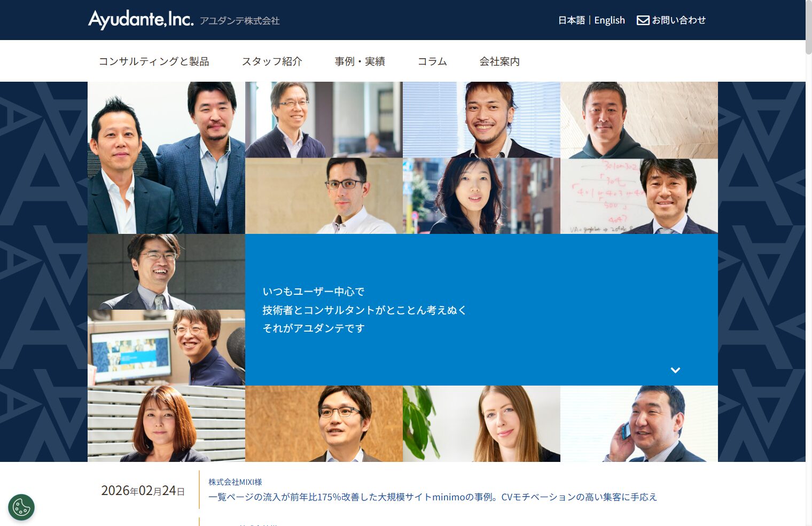Open スタッフ紹介 menu item
Viewport: 812px width, 526px height.
point(272,61)
